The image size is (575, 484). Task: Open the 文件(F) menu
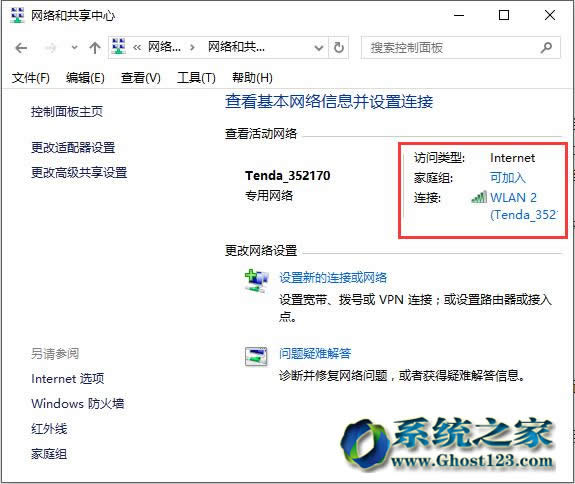pos(31,78)
